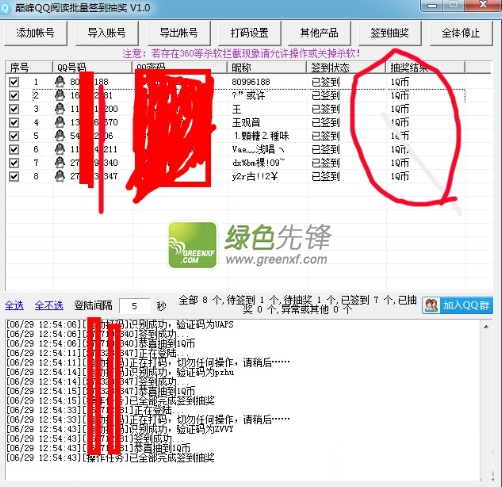This screenshot has width=502, height=487.
Task: Uncheck the checkbox for account row 1
Action: coord(14,82)
